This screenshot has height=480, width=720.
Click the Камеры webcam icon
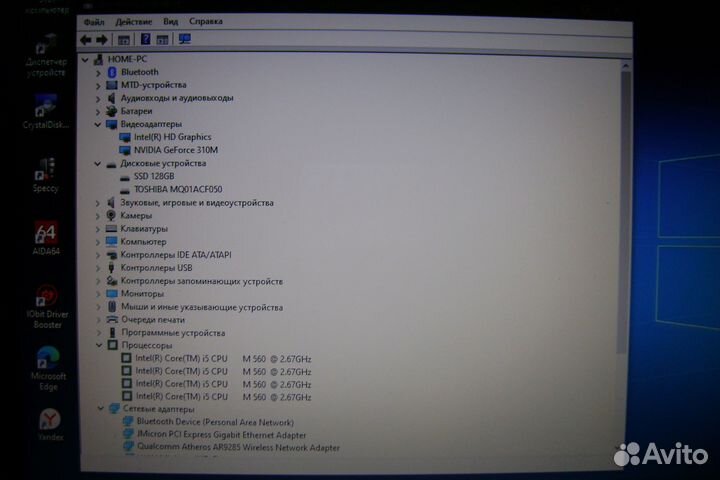(x=111, y=215)
